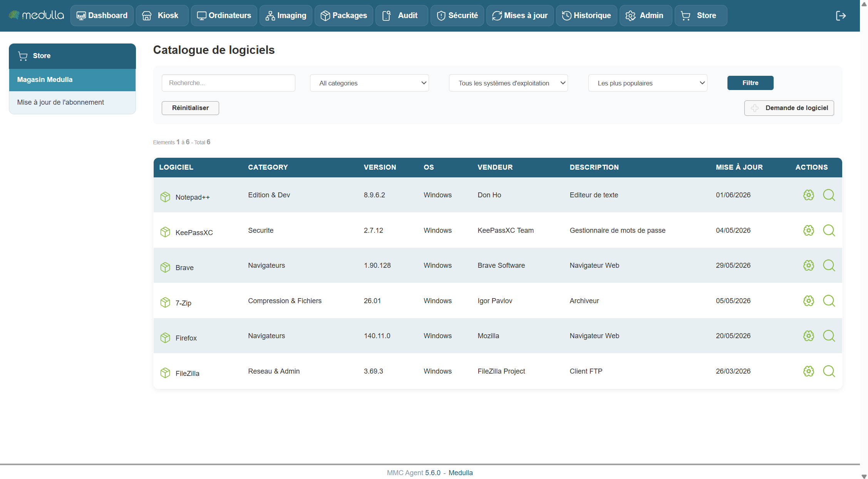
Task: Click the Notepad++ magnifier details icon
Action: click(x=829, y=195)
